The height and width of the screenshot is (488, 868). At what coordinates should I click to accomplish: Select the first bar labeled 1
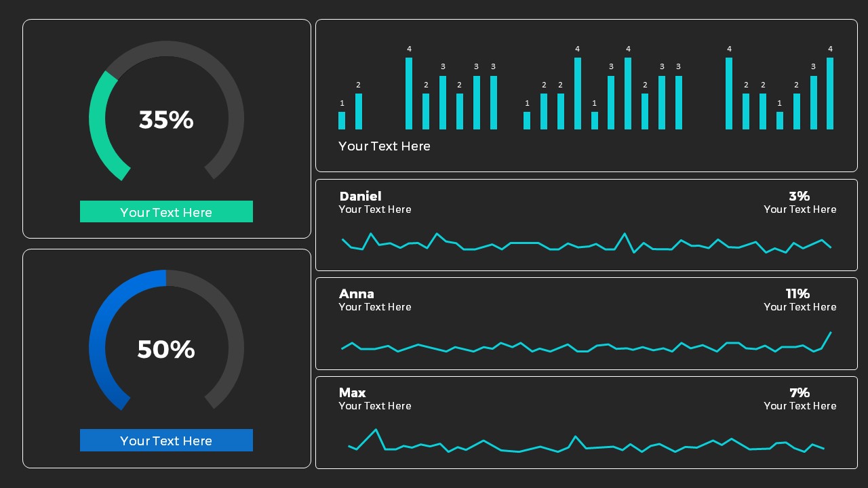pyautogui.click(x=341, y=120)
